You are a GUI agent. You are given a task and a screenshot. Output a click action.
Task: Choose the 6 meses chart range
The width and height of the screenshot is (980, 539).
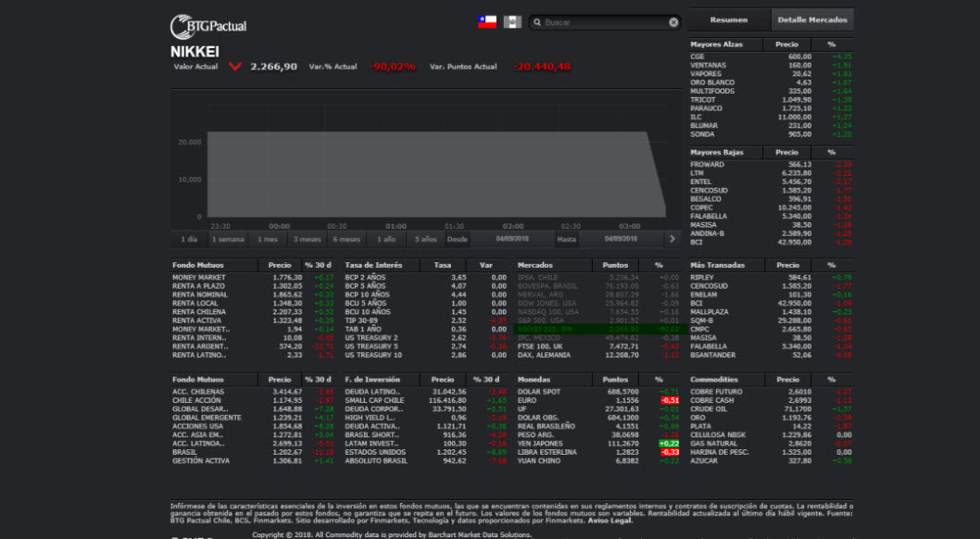[346, 239]
